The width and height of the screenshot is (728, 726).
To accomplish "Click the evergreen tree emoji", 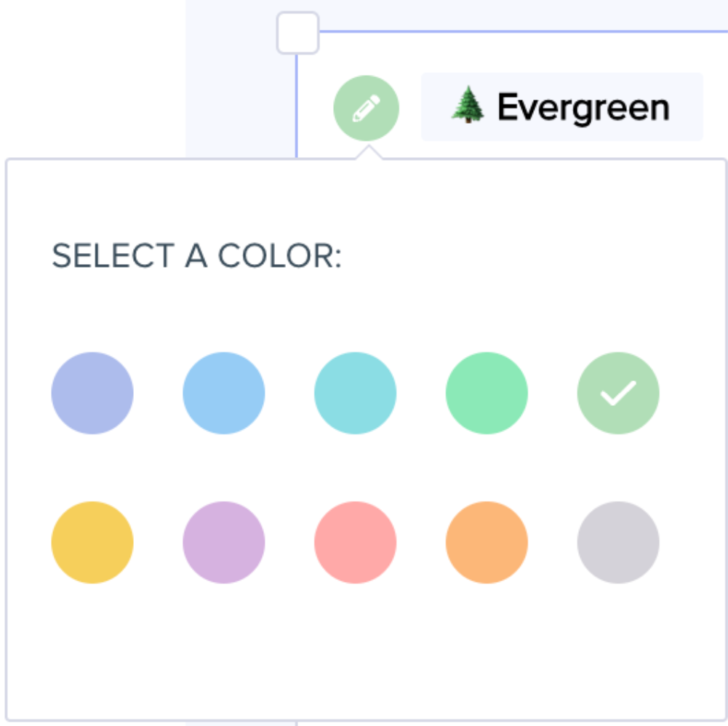I will click(468, 108).
